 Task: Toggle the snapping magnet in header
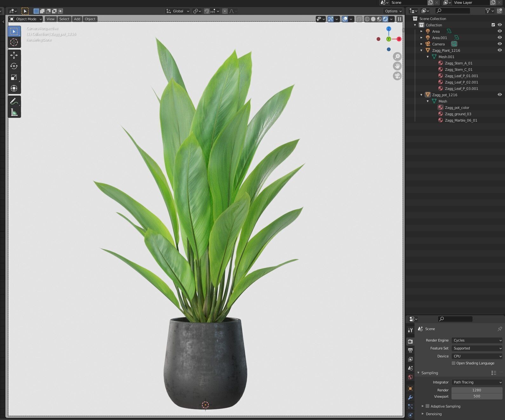coord(207,11)
